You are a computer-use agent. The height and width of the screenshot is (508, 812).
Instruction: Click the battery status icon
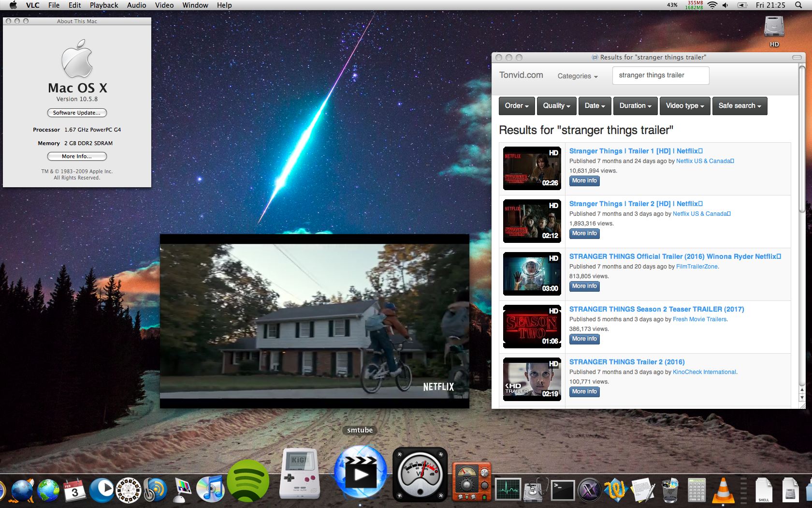(x=742, y=5)
